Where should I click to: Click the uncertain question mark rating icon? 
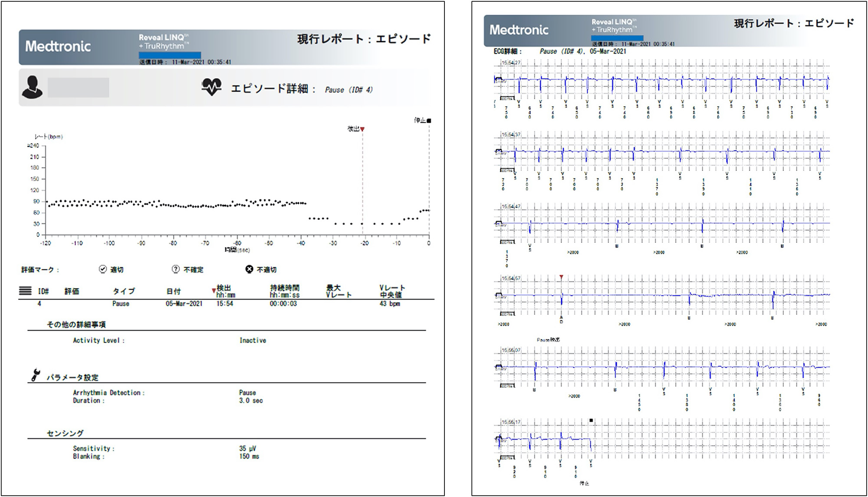(175, 269)
